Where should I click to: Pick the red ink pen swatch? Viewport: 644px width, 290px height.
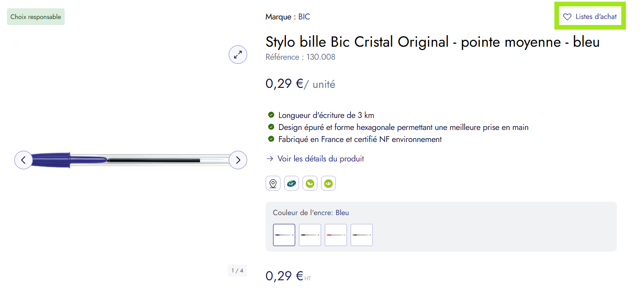coord(336,235)
